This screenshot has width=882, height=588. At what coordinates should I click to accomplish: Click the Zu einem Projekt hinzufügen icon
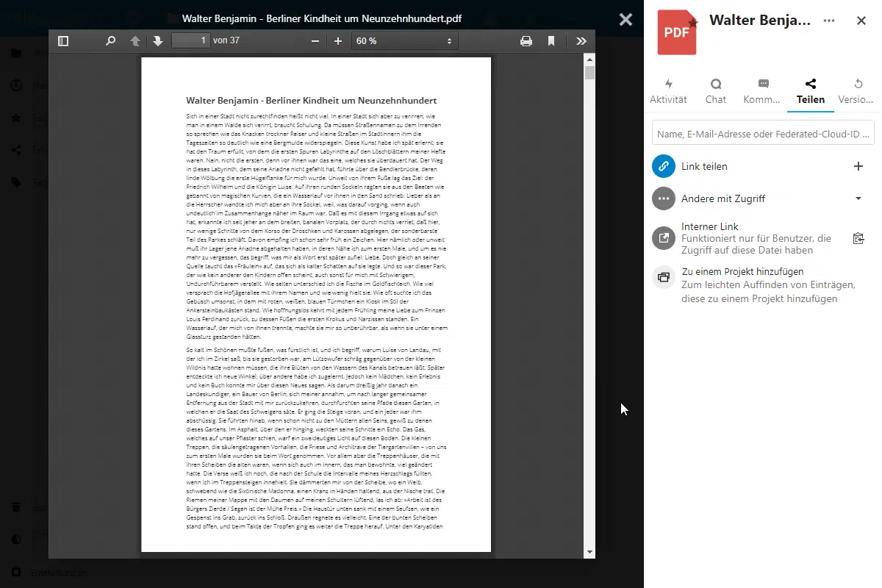pyautogui.click(x=664, y=277)
